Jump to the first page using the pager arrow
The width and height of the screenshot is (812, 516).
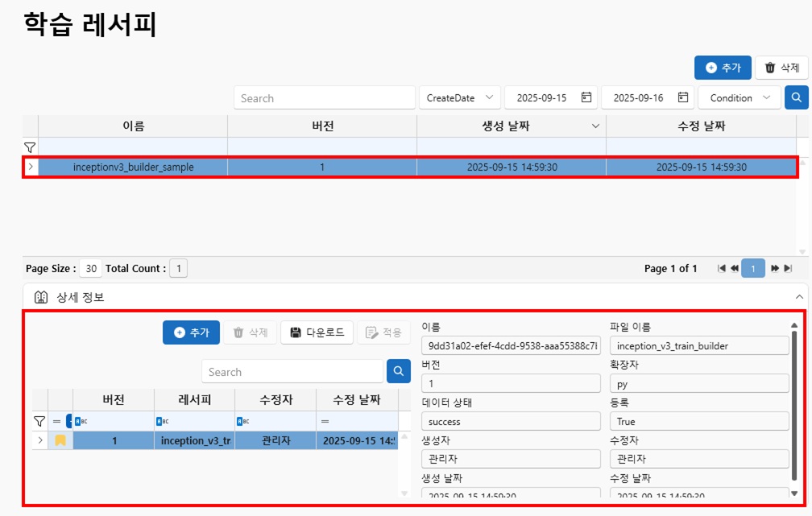coord(722,269)
